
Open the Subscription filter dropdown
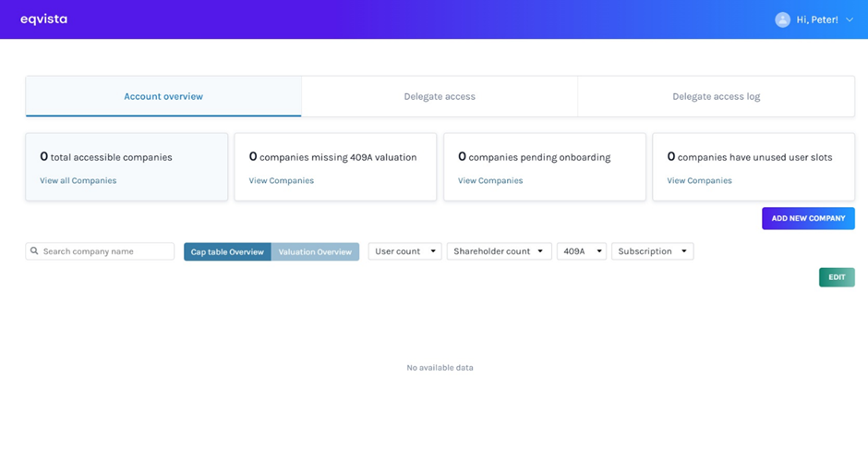tap(652, 251)
